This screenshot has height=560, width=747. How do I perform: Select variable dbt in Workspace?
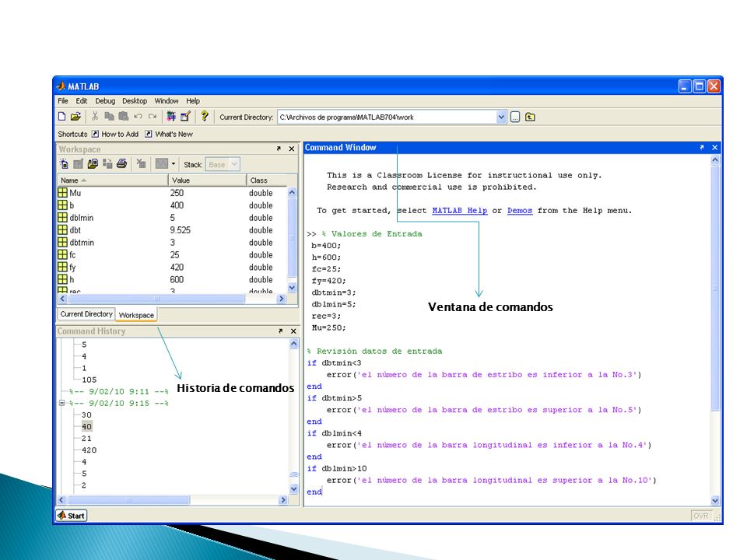coord(171,230)
